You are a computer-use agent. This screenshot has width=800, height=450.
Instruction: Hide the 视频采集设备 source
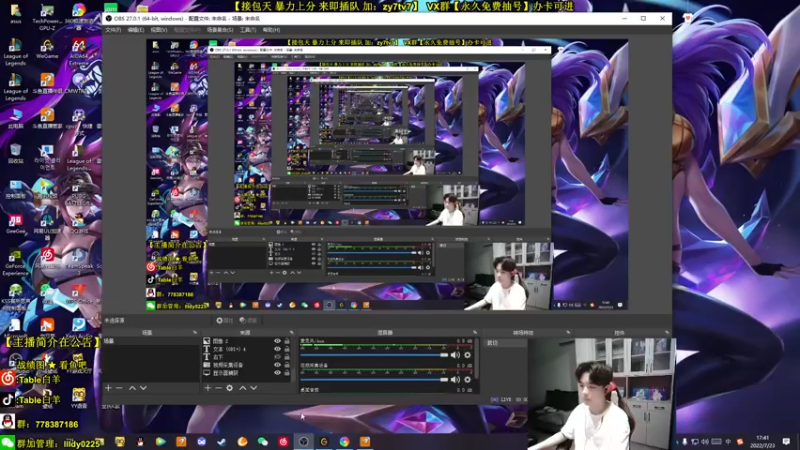[277, 365]
